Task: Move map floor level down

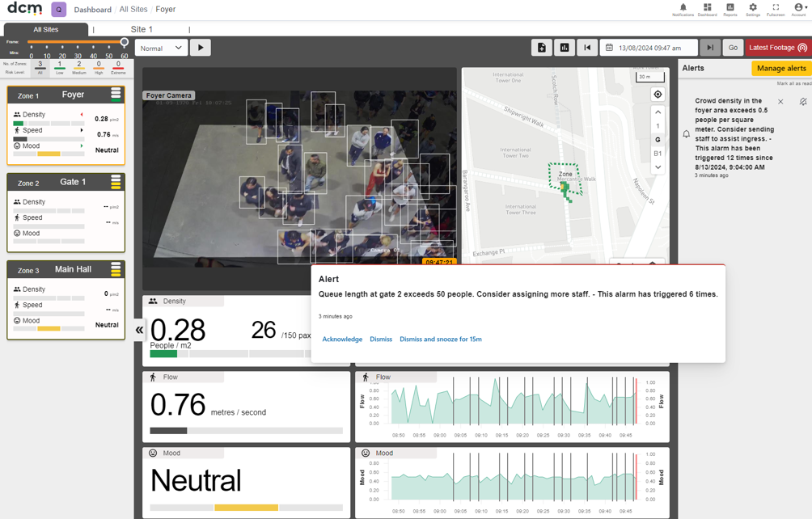Action: [x=658, y=167]
